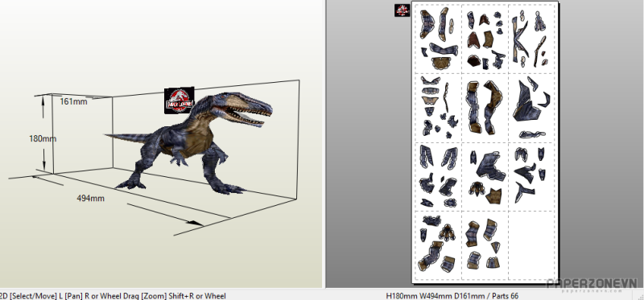Image resolution: width=644 pixels, height=300 pixels.
Task: Select the two long leg pieces on middle page
Action: [485, 107]
